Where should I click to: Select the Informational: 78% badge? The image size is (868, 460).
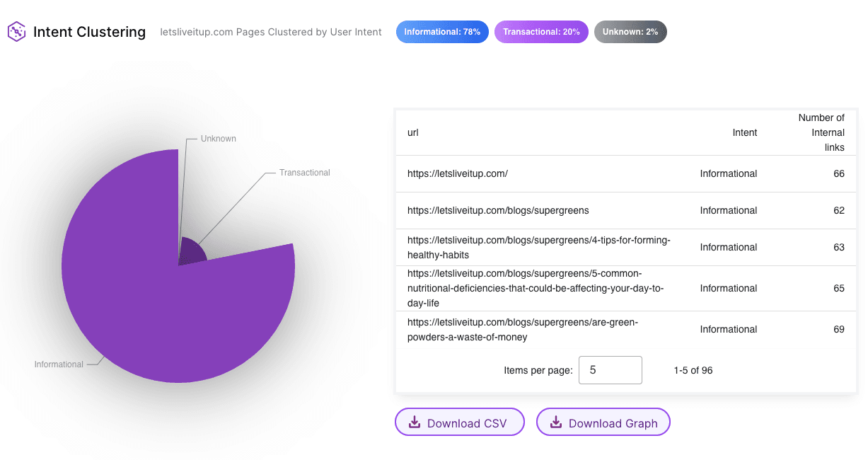[x=442, y=32]
